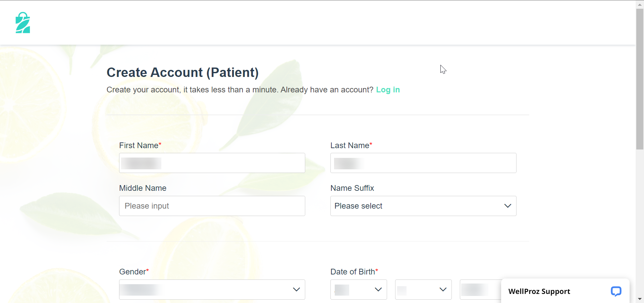Screen dimensions: 644x303
Task: Click the WellProz shopping bag logo
Action: point(23,23)
